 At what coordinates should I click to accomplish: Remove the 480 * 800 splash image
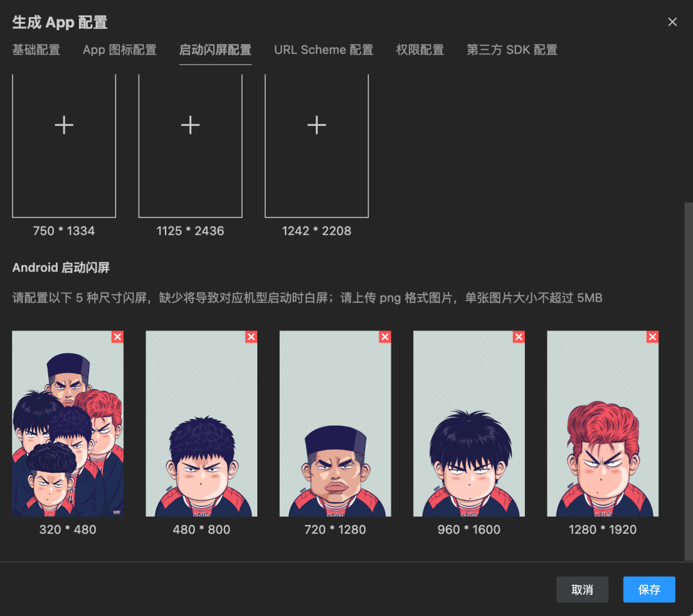(251, 336)
